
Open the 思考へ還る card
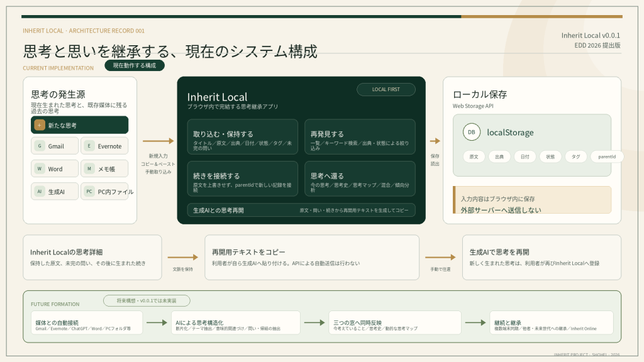point(360,178)
